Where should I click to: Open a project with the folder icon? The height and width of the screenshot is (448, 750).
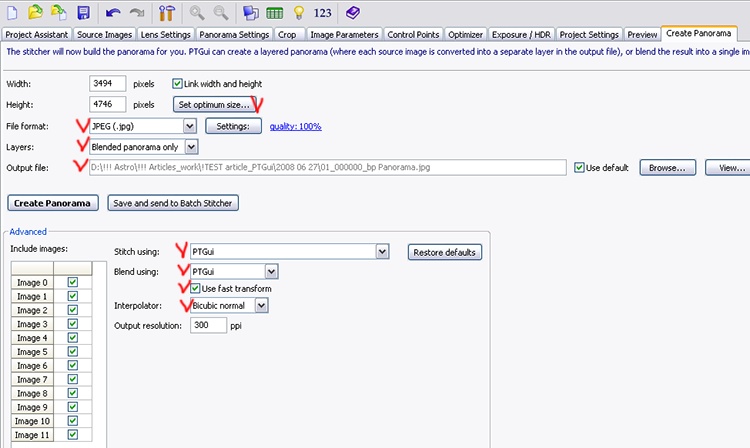tap(35, 13)
